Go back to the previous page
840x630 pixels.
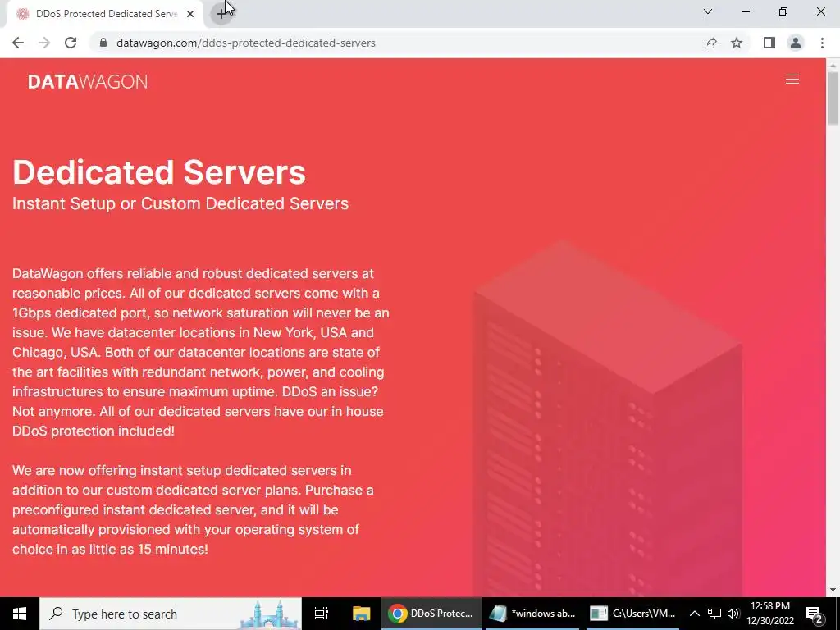[x=18, y=43]
